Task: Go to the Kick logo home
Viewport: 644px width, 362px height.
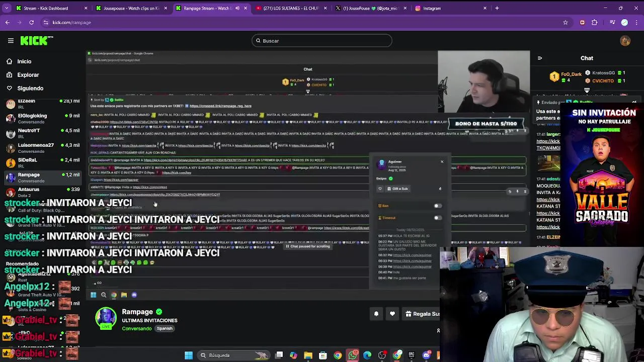Action: (37, 41)
